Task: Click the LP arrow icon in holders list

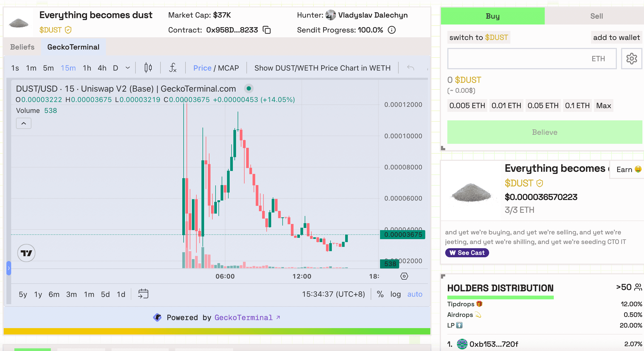Action: (459, 325)
